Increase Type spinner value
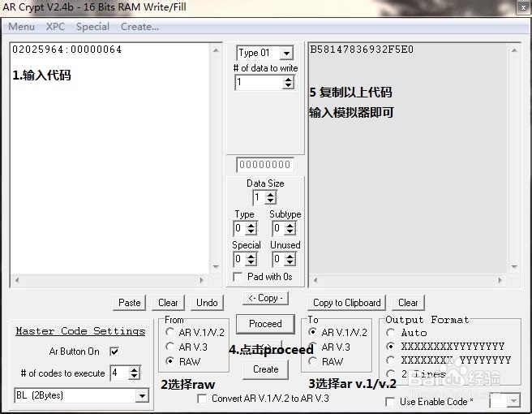The height and width of the screenshot is (414, 532). click(x=251, y=225)
